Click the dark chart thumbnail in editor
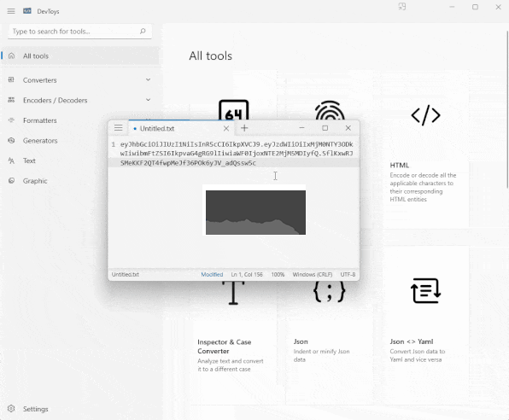509x420 pixels. click(255, 213)
